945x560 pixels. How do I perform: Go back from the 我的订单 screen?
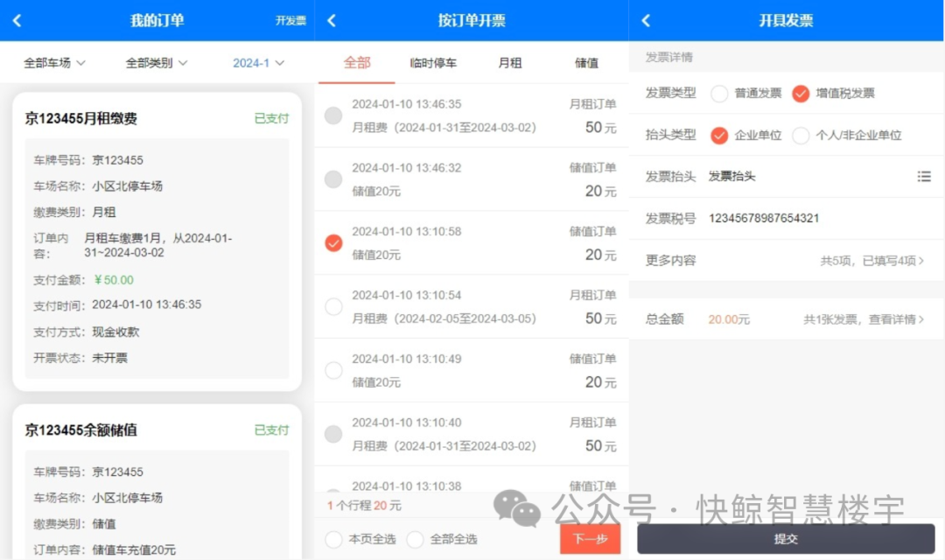click(x=17, y=20)
